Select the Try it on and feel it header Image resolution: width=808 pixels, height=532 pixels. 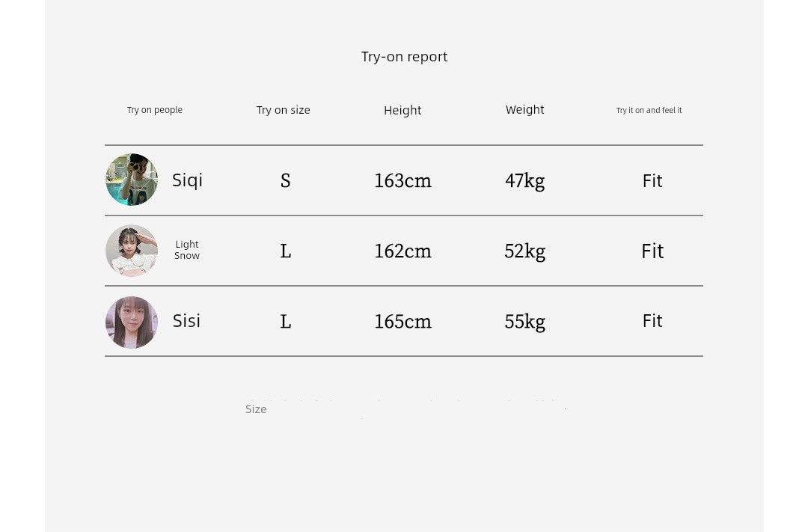(649, 110)
